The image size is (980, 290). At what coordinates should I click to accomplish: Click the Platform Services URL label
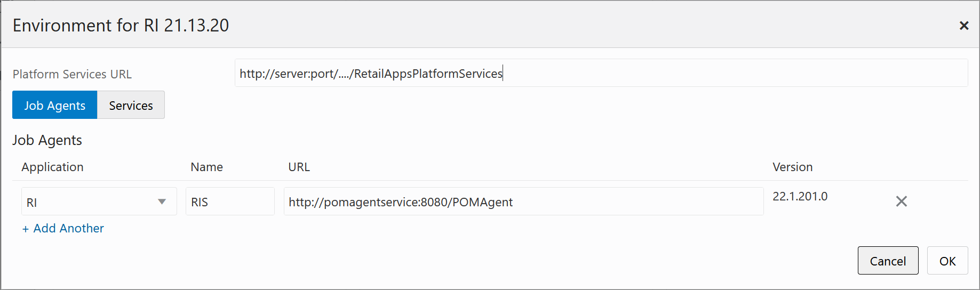tap(72, 74)
